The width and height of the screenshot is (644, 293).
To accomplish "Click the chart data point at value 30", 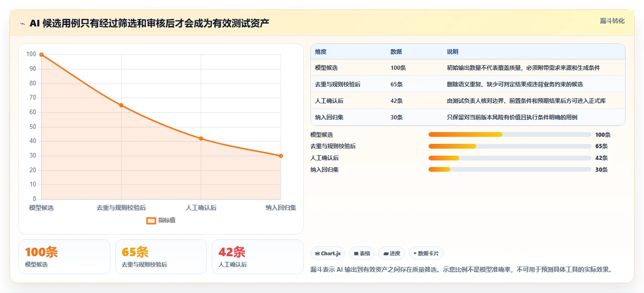I will pos(281,156).
